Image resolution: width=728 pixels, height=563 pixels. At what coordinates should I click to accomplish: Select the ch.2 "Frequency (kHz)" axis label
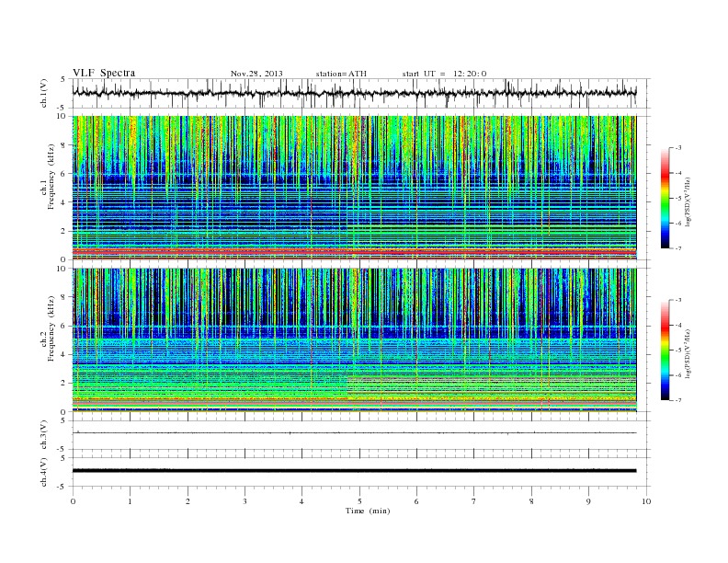[51, 327]
